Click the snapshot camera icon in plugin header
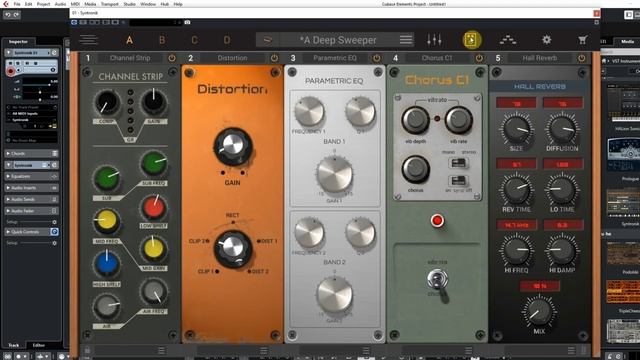Image resolution: width=640 pixels, height=360 pixels. coord(187,22)
